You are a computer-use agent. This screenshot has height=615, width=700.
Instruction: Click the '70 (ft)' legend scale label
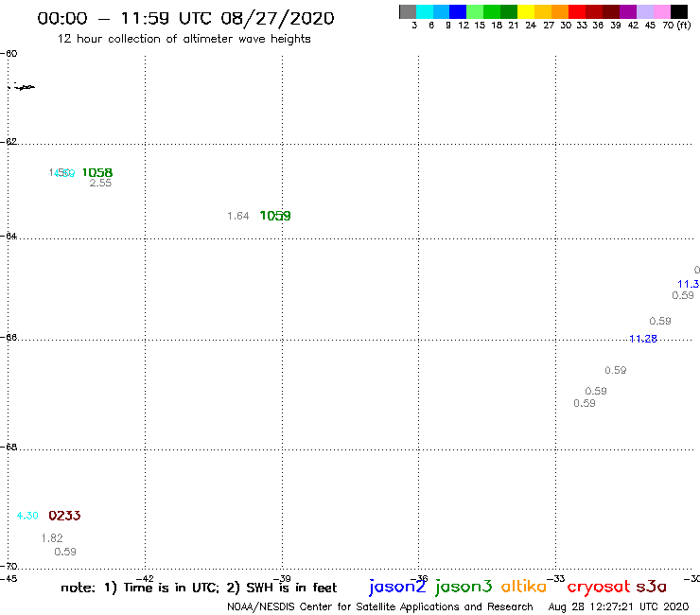pos(676,25)
